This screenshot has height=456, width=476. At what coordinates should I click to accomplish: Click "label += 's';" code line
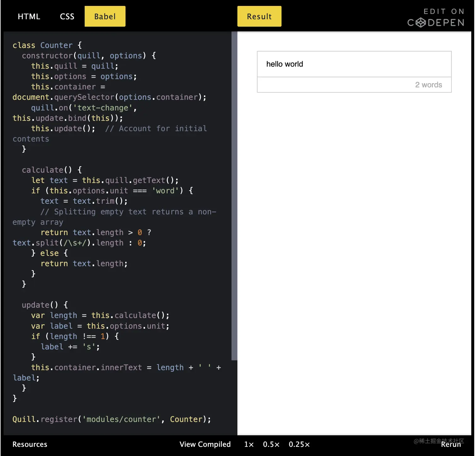pos(70,347)
